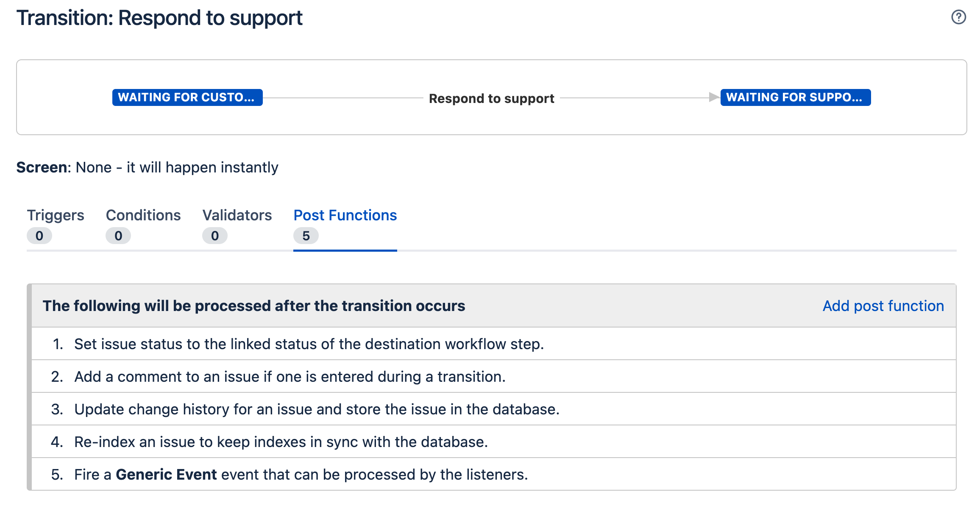Screen dimensions: 980x511
Task: Open the Triggers tab
Action: [56, 215]
